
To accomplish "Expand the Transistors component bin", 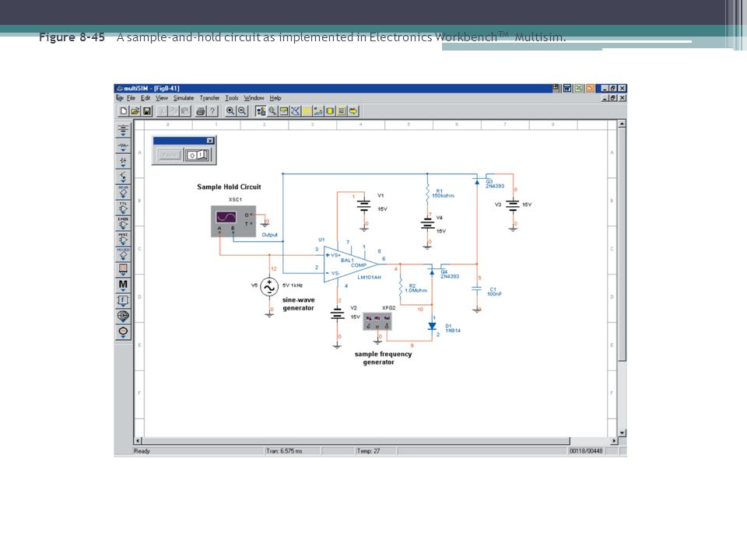I will pos(123,177).
